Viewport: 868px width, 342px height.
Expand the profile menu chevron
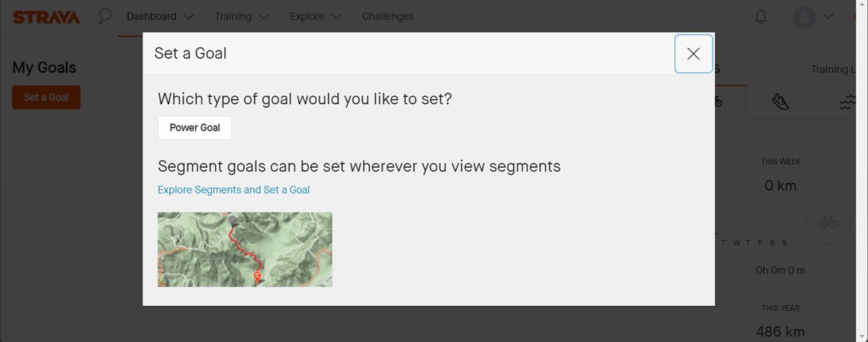tap(829, 17)
